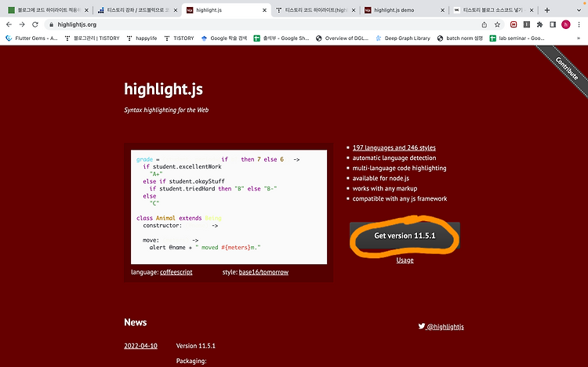Click the site lock icon in address bar
Image resolution: width=588 pixels, height=367 pixels.
click(52, 24)
